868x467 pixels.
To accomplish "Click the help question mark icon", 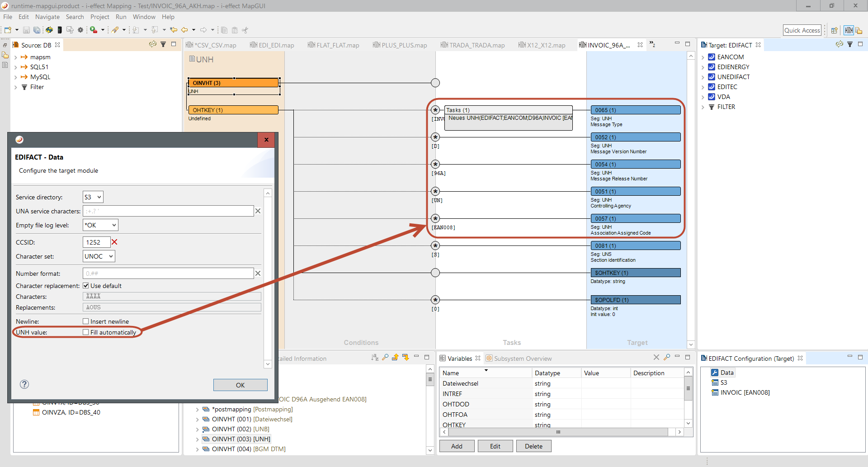I will (x=24, y=384).
